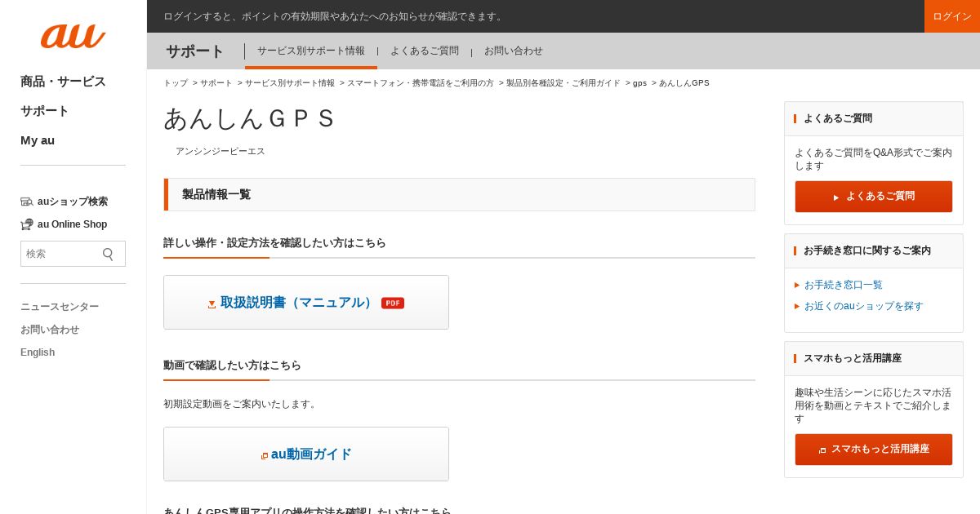Click スマートフォン・携帯電話をご利用の方 breadcrumb
Viewport: 980px width, 514px height.
(x=421, y=83)
